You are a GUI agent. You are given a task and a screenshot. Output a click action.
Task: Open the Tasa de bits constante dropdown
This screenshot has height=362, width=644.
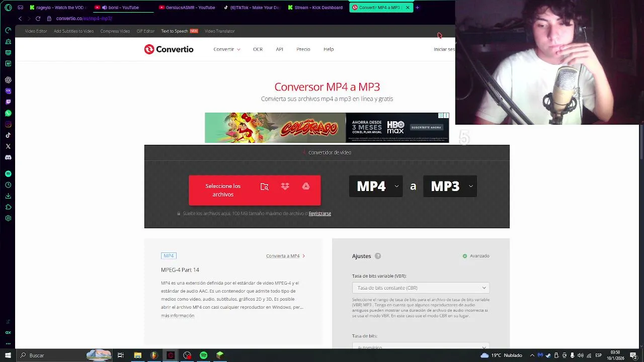pos(421,288)
